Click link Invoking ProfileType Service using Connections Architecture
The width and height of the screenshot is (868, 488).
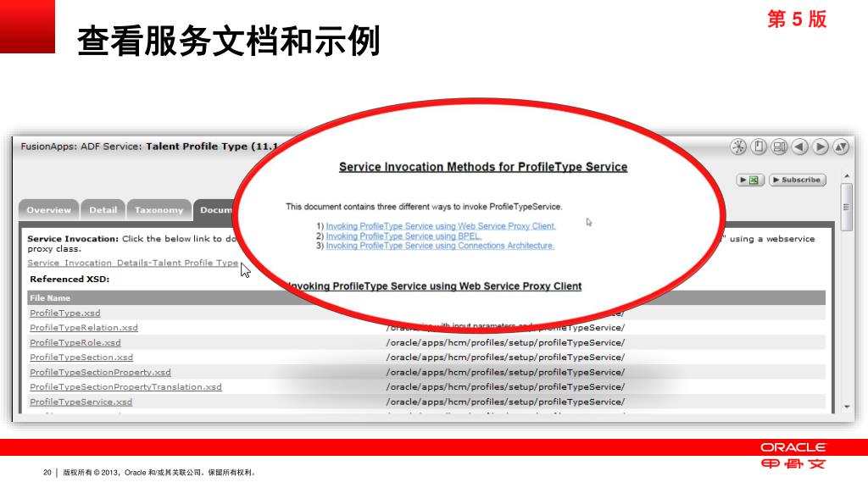tap(440, 246)
